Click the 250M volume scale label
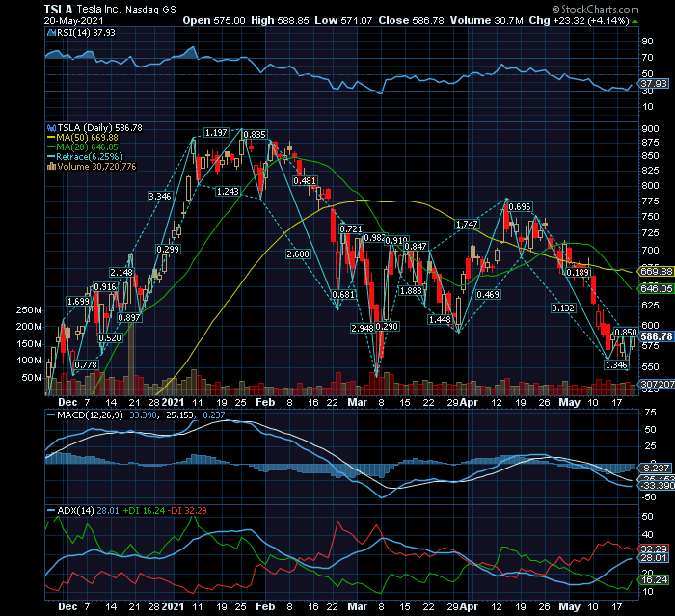 [x=29, y=310]
